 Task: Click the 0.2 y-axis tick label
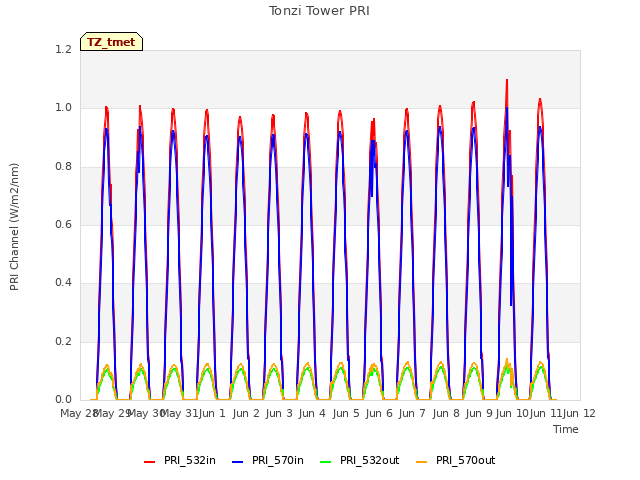coord(63,341)
